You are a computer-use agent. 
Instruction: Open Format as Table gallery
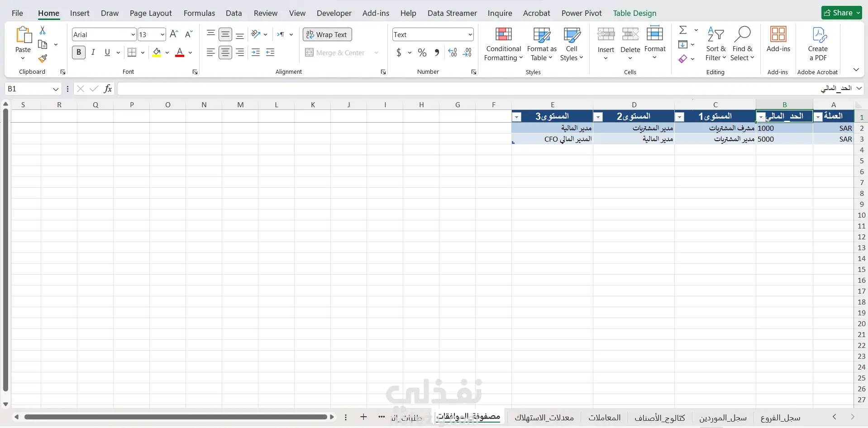[542, 44]
